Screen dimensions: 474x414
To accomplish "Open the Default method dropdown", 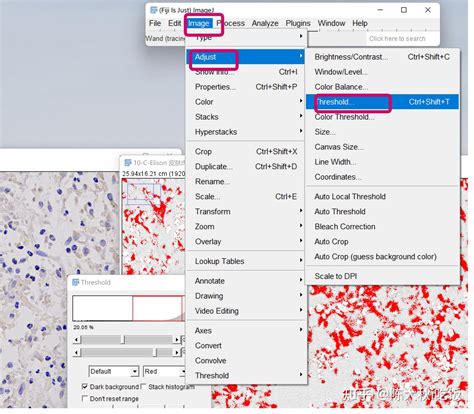I will 114,371.
